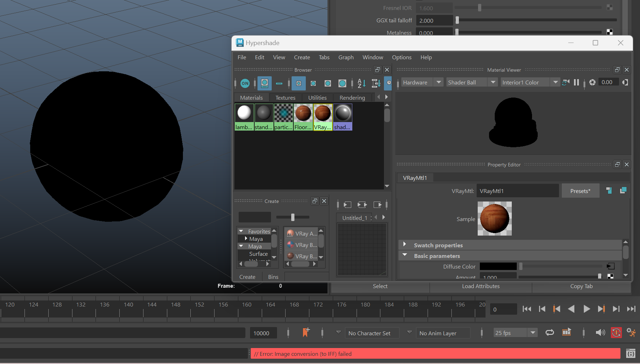Play the animation forwards

pos(586,309)
